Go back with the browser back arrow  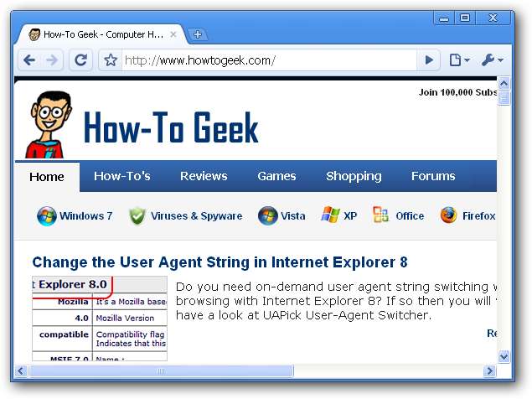(29, 60)
